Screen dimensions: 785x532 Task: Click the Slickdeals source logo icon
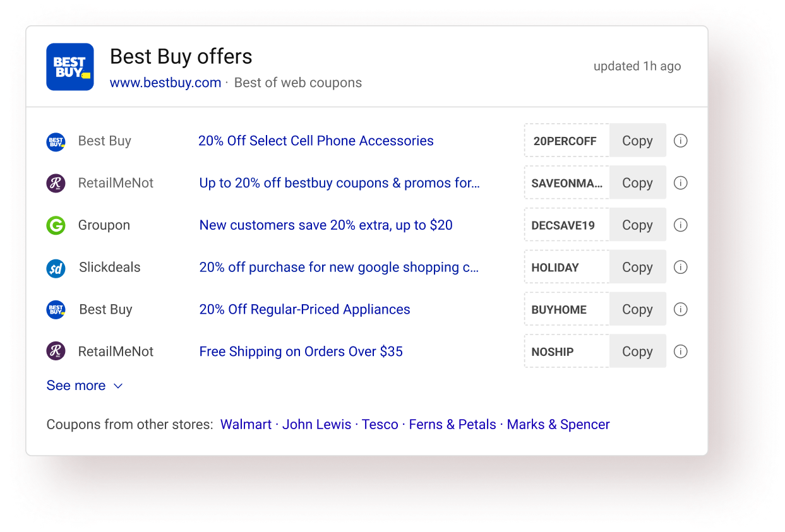tap(56, 268)
